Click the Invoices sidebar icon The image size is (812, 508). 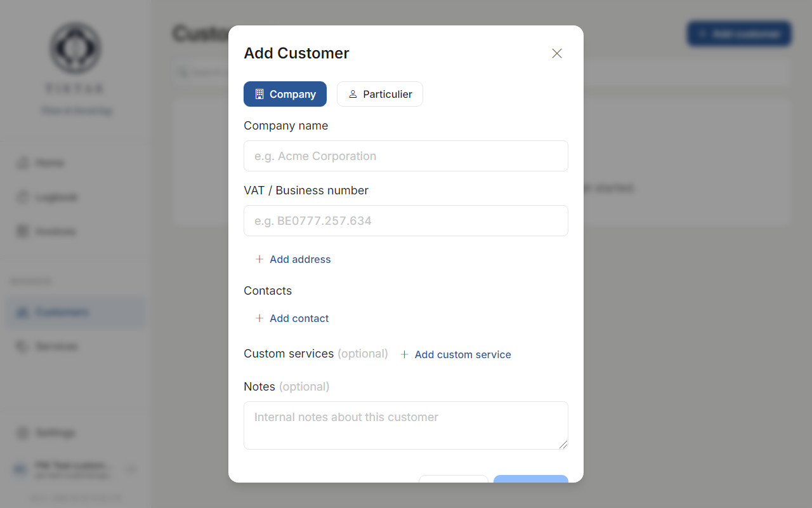(x=22, y=231)
